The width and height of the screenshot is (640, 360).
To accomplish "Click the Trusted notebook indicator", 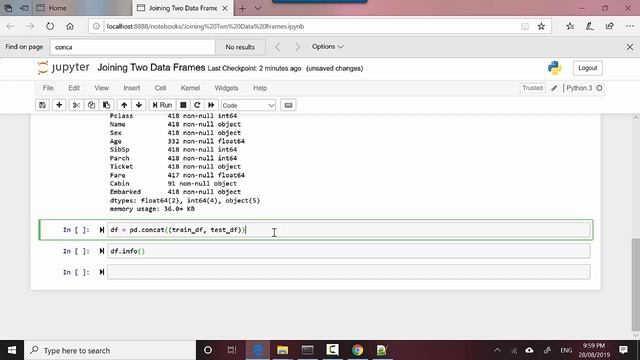I will click(x=532, y=88).
